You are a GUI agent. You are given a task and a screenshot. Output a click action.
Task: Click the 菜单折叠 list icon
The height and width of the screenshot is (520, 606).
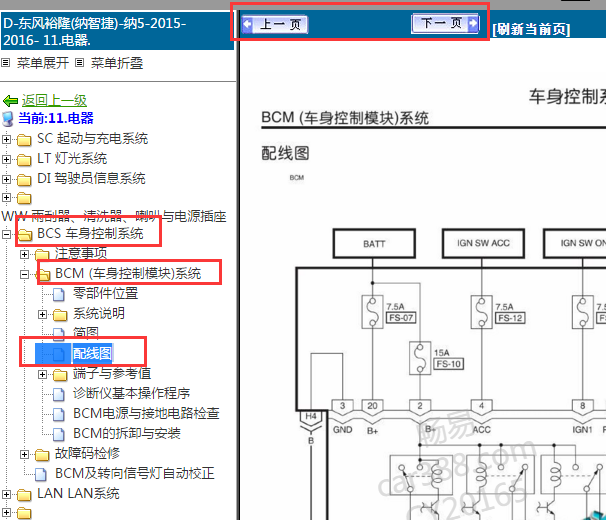(x=80, y=63)
